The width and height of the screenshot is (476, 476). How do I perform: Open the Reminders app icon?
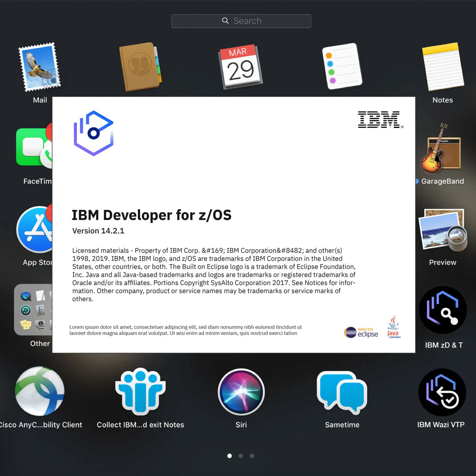click(342, 66)
